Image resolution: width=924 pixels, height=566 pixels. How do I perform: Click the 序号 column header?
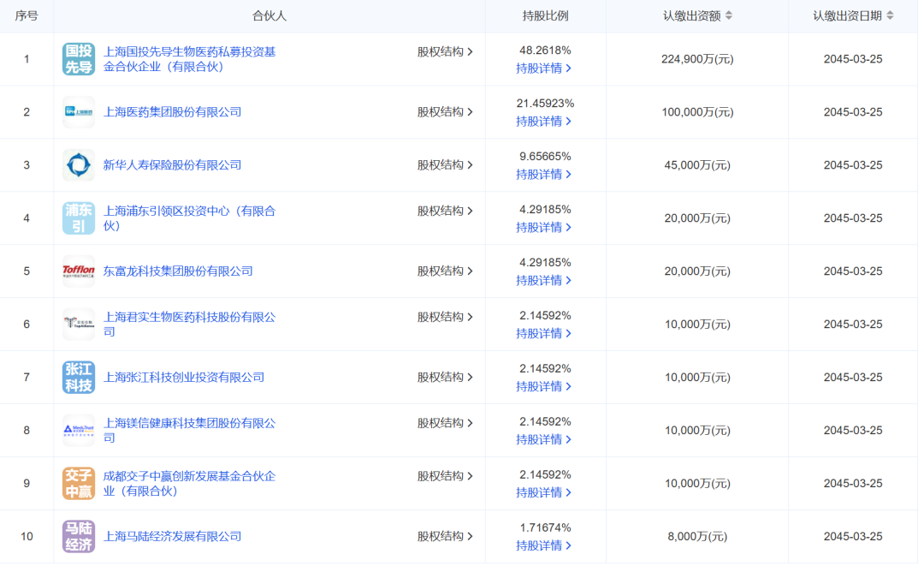[27, 16]
